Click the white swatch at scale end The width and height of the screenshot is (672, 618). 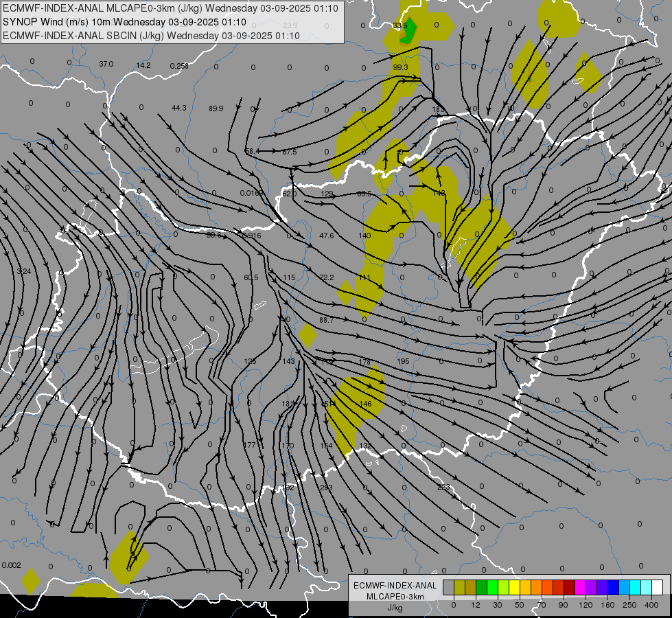point(657,587)
